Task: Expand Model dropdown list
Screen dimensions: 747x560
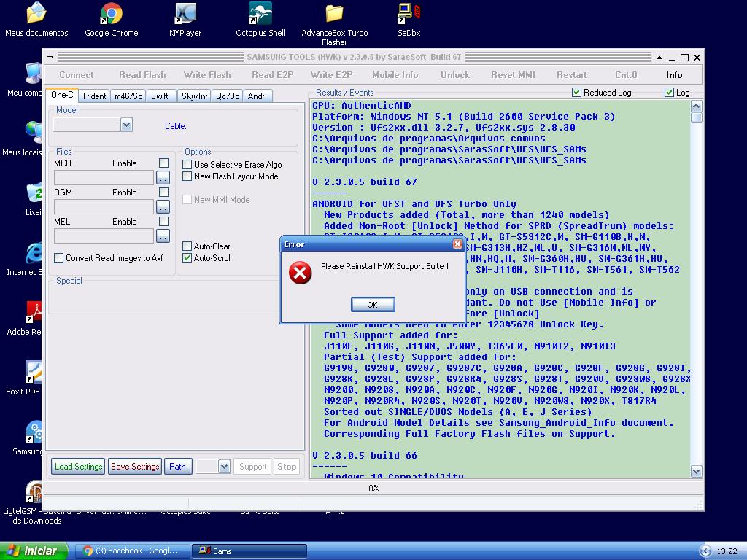Action: (126, 125)
